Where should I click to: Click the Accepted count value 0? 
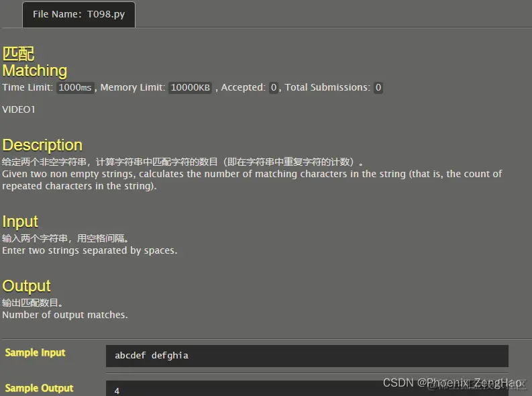pyautogui.click(x=274, y=87)
